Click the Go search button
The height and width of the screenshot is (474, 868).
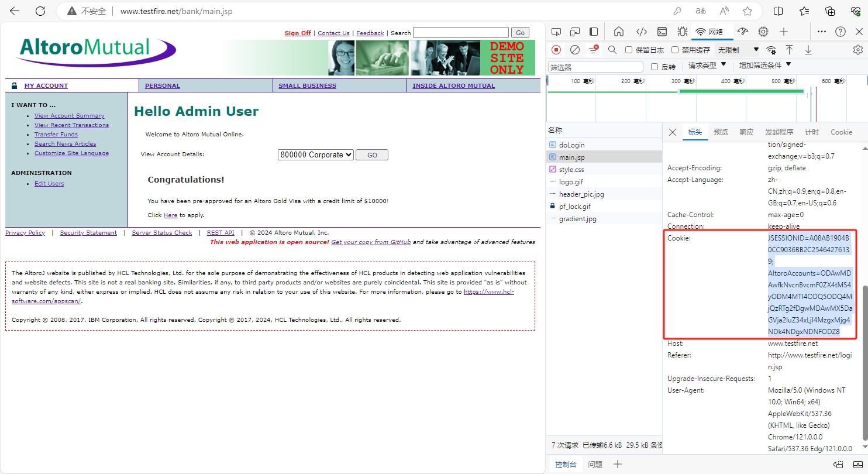pos(520,33)
